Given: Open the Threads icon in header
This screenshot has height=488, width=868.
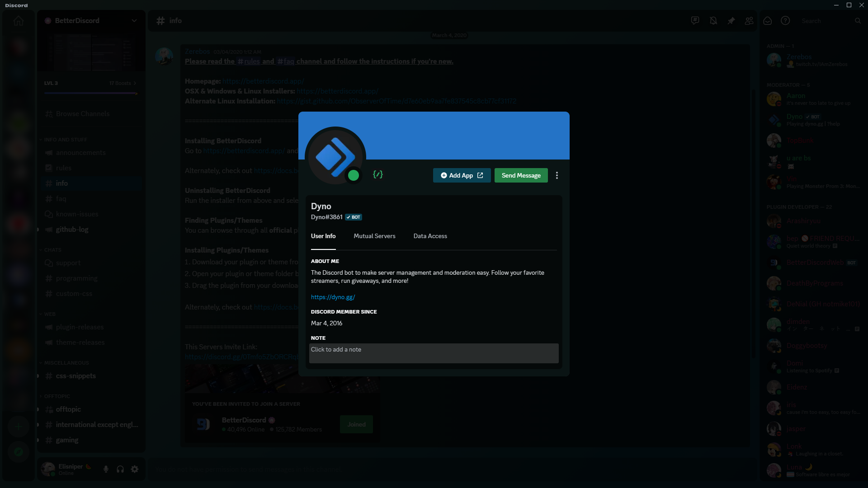Looking at the screenshot, I should tap(695, 21).
